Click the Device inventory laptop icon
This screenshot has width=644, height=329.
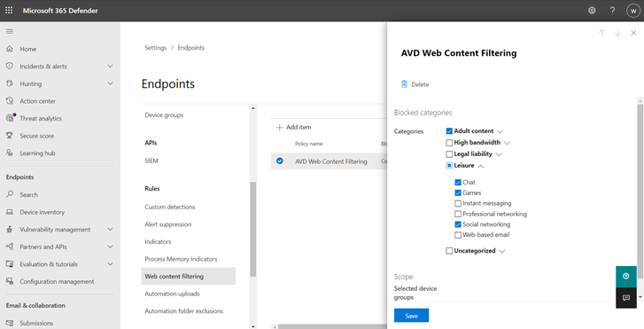pyautogui.click(x=10, y=212)
